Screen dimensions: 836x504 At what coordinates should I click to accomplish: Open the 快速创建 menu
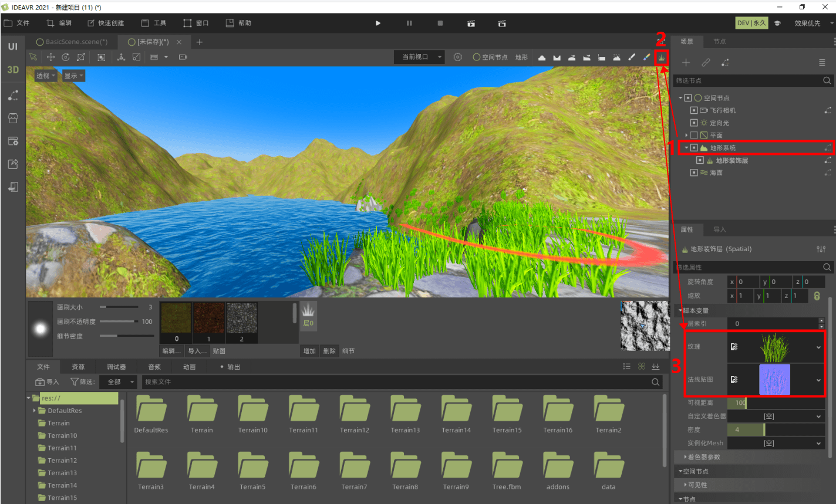(106, 23)
